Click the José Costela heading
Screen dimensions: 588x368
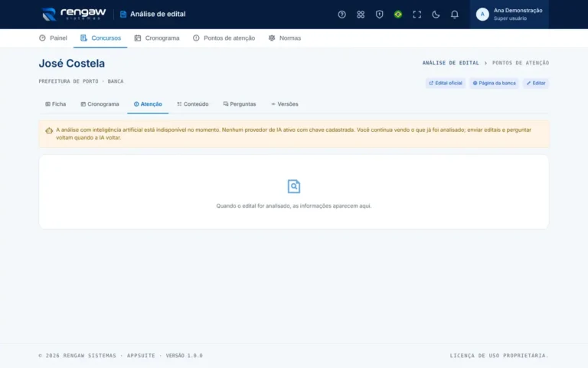click(72, 64)
